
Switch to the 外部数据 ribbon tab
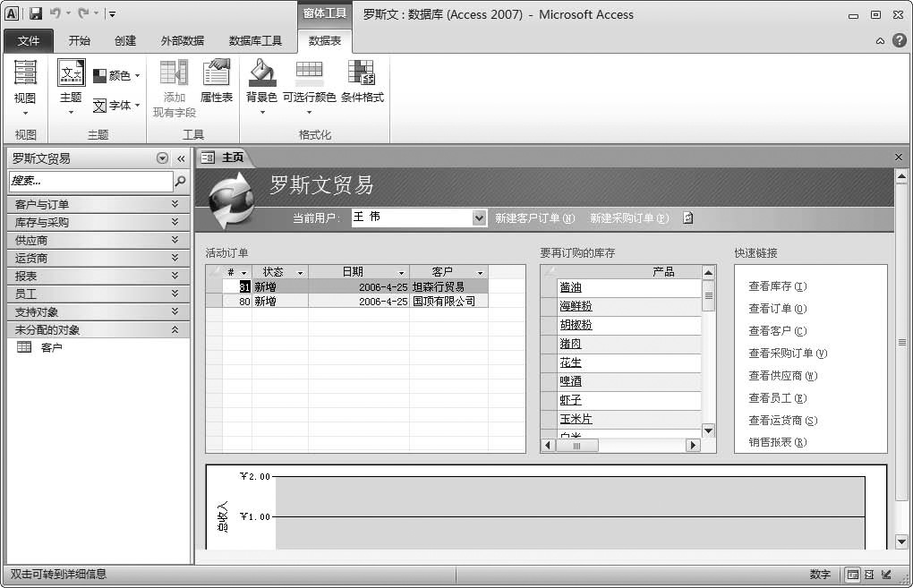(183, 41)
